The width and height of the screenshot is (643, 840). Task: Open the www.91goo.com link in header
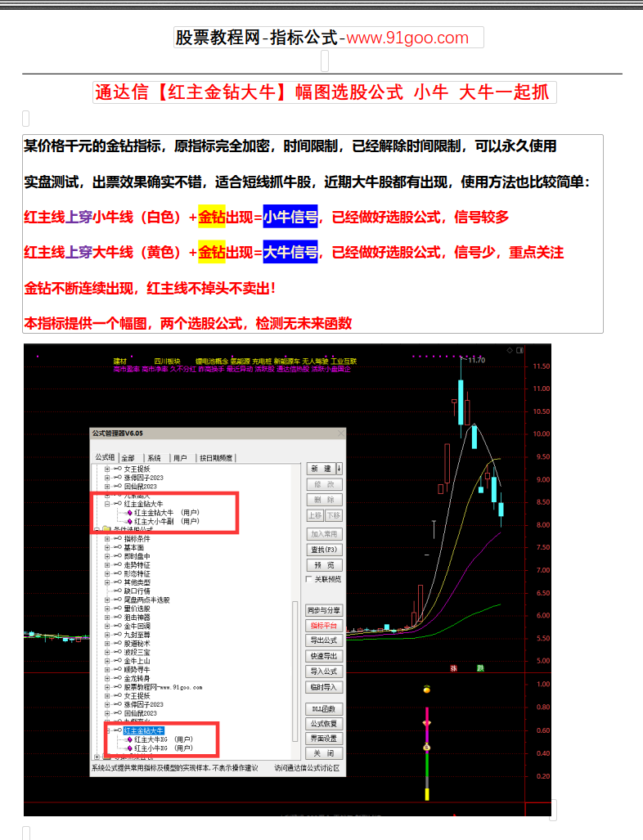pyautogui.click(x=407, y=38)
